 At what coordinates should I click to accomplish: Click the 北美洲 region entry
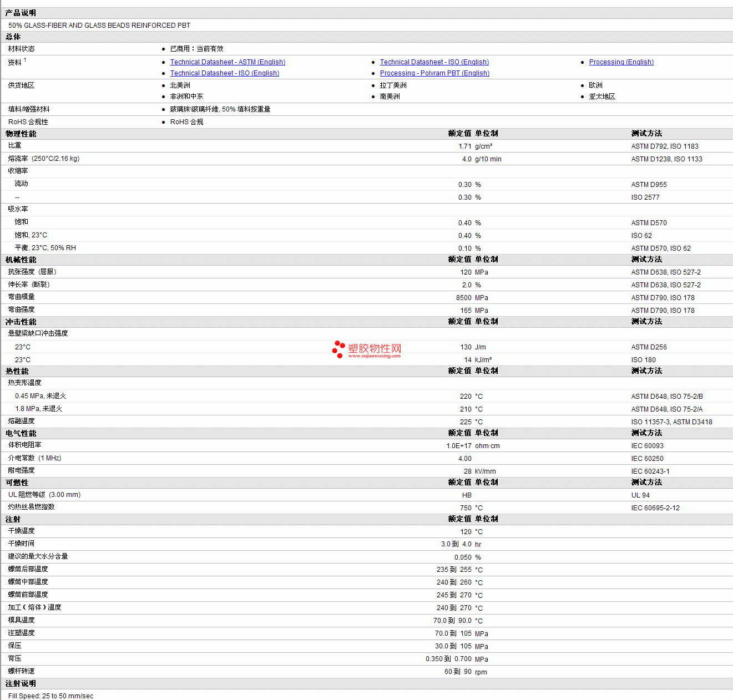[180, 85]
